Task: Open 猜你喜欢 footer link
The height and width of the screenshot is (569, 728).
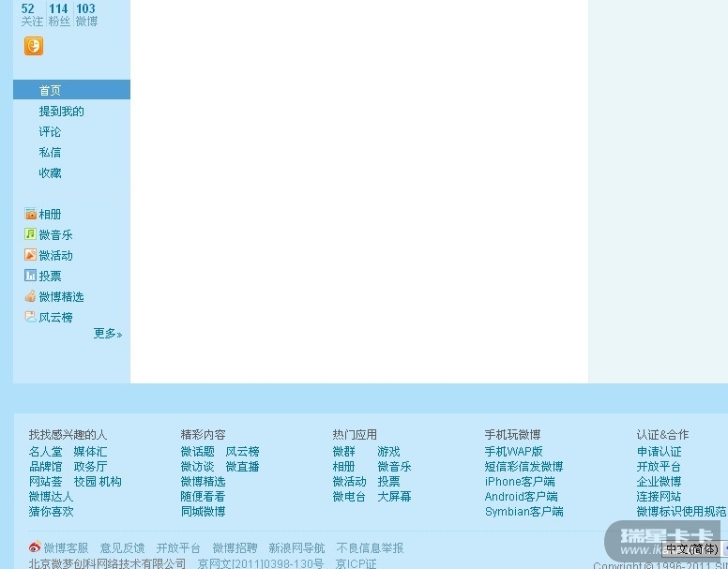Action: pyautogui.click(x=51, y=511)
